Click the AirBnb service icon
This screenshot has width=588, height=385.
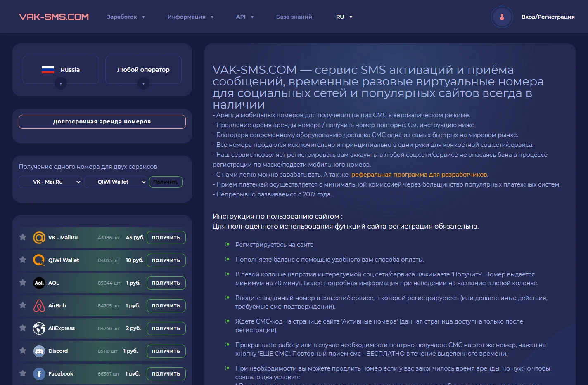(x=39, y=306)
